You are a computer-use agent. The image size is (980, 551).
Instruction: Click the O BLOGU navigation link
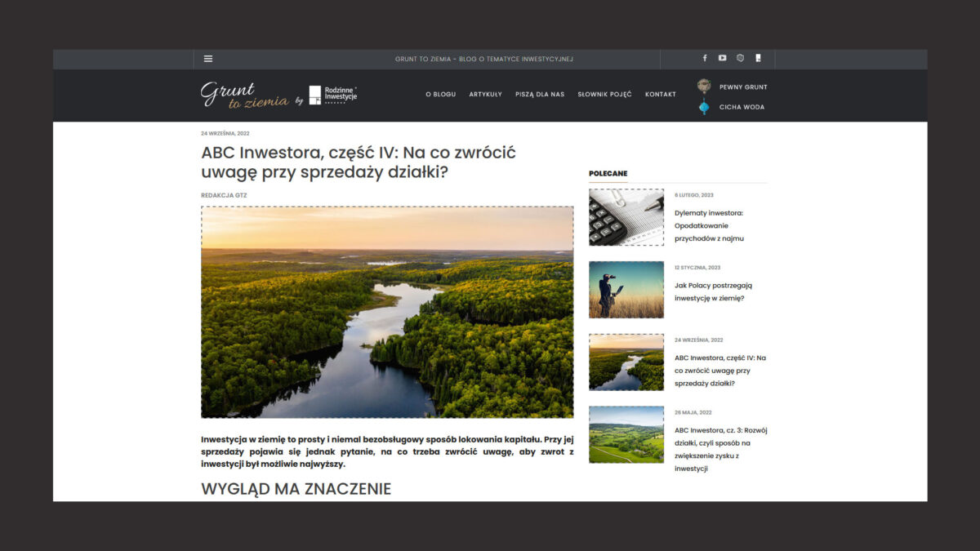click(440, 94)
